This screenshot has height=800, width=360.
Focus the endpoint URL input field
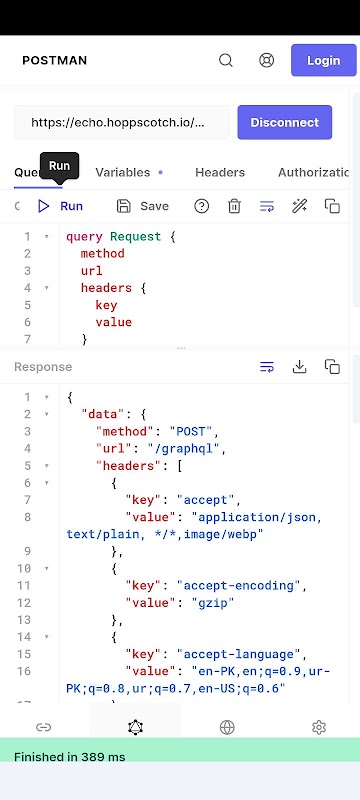tap(121, 122)
